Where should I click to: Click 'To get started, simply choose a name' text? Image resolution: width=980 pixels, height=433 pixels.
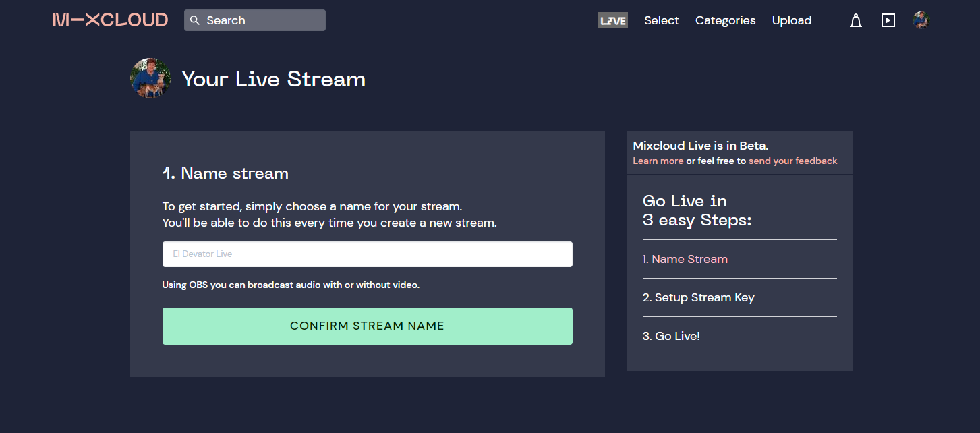(312, 206)
